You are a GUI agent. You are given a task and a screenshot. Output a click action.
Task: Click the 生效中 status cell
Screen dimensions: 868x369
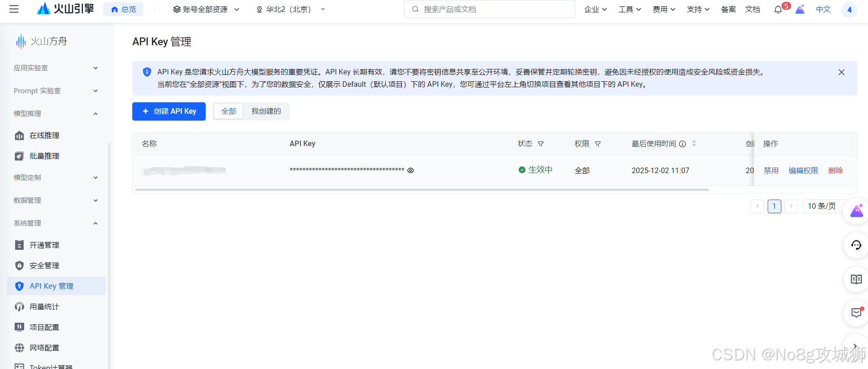(535, 170)
